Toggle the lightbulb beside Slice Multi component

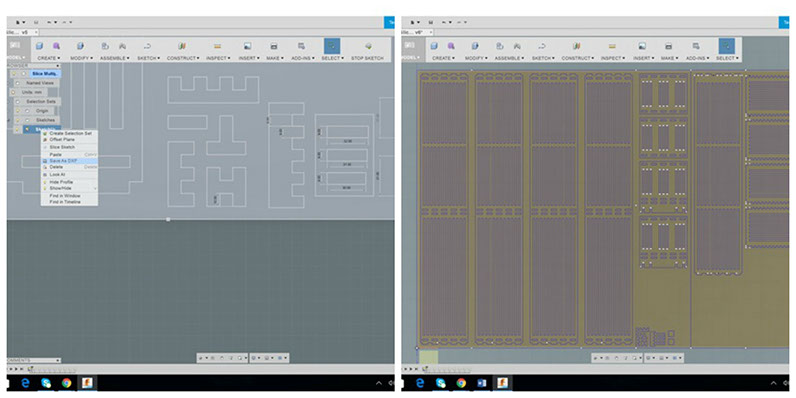click(x=15, y=74)
